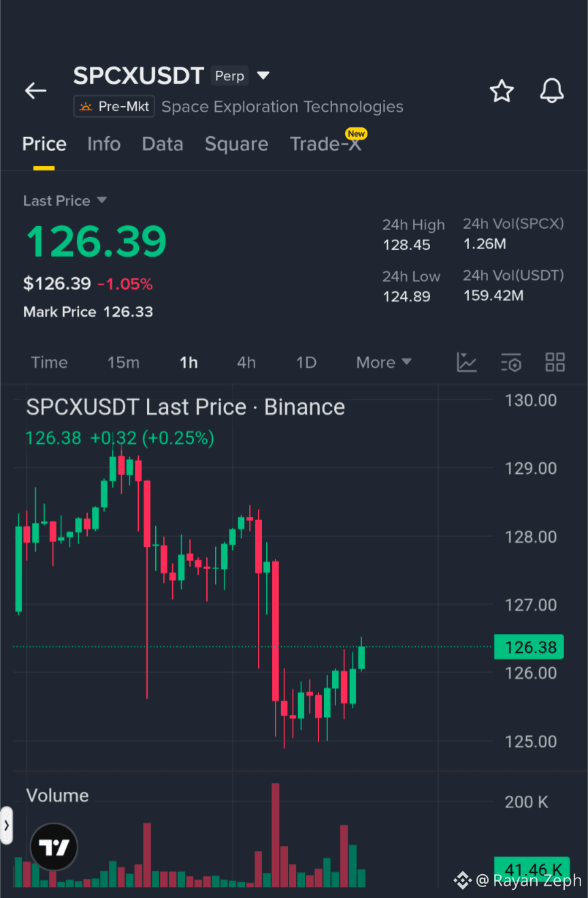Click the 24h Vol(SPCX) 1.26M value

coord(485,244)
